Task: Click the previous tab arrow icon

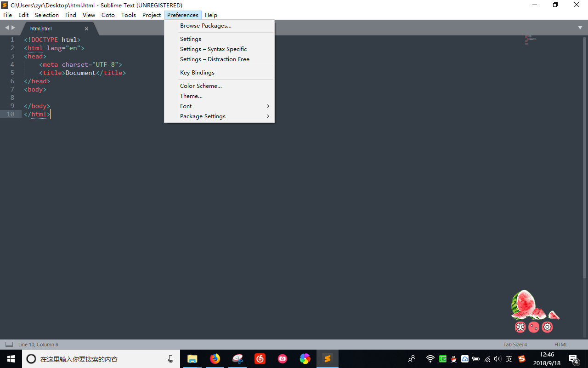Action: [x=7, y=28]
